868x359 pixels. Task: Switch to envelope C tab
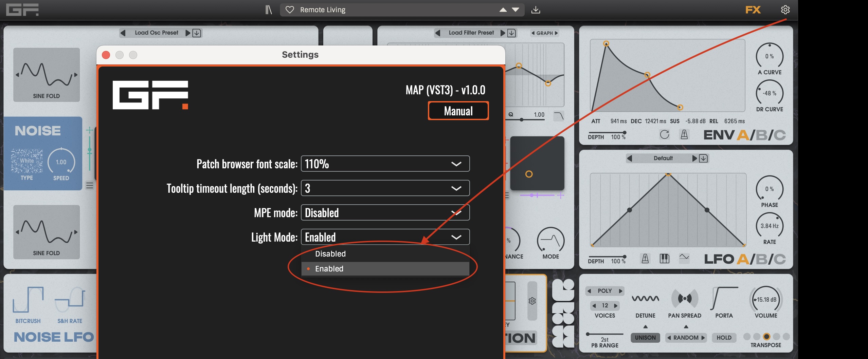pyautogui.click(x=780, y=135)
